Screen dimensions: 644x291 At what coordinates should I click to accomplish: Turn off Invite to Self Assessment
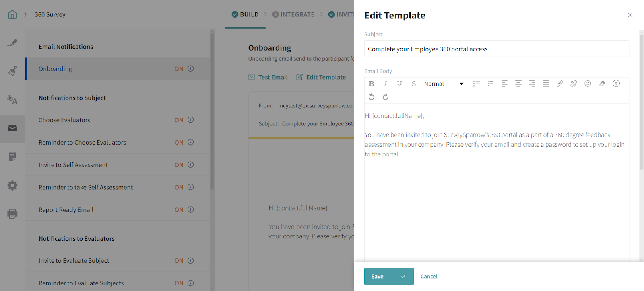coord(179,165)
